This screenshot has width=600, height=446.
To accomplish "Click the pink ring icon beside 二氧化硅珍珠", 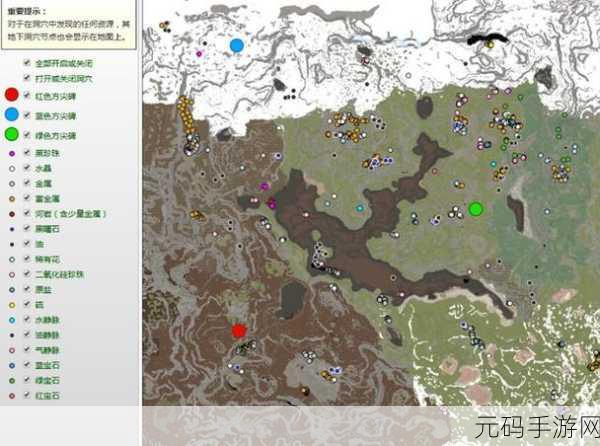I will (12, 275).
